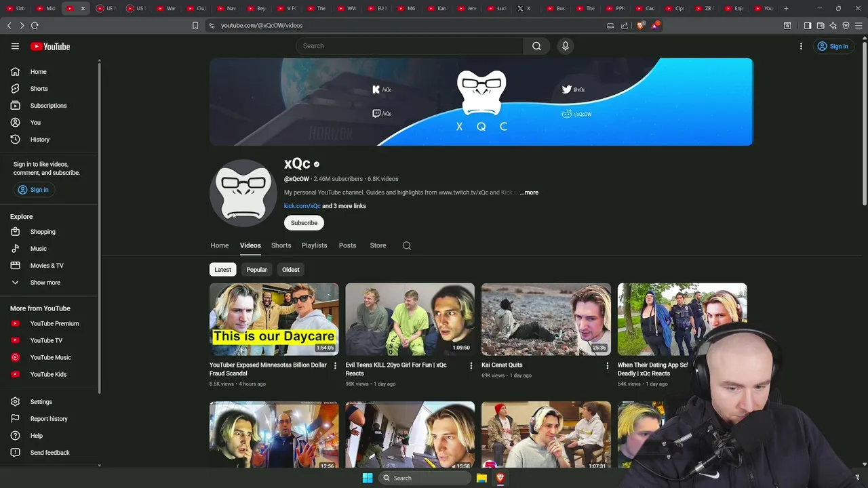This screenshot has width=868, height=488.
Task: Open the Windows Start menu
Action: coord(368,478)
